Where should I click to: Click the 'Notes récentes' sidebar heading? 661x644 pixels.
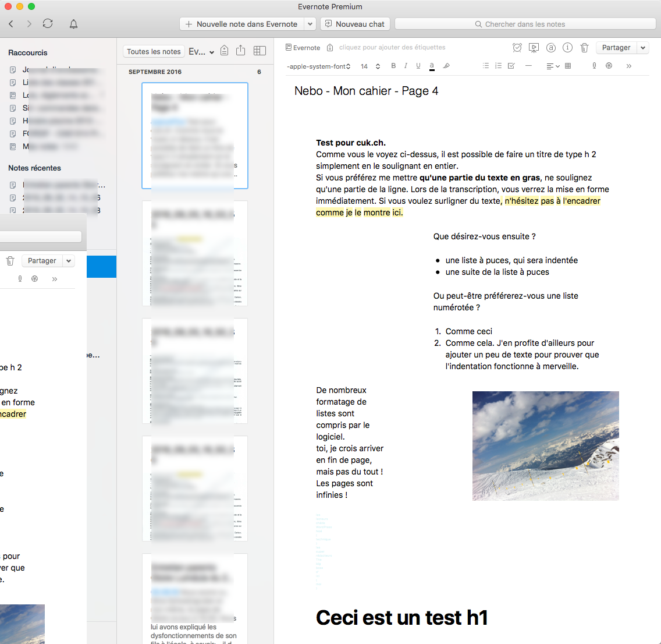[34, 168]
